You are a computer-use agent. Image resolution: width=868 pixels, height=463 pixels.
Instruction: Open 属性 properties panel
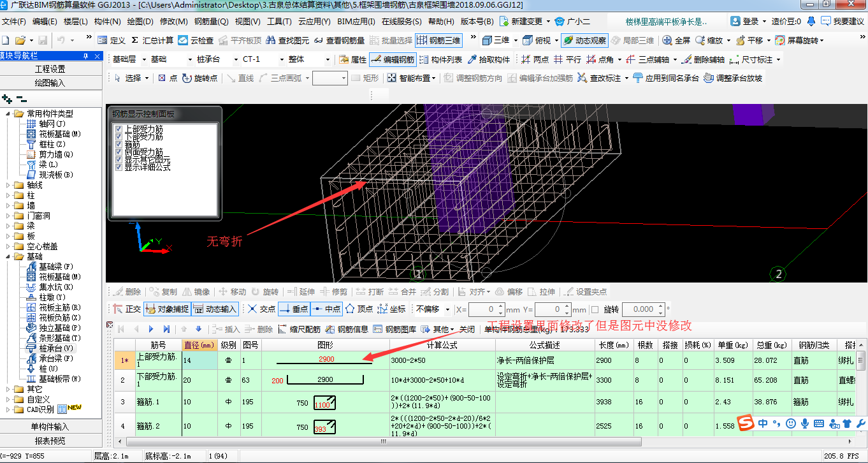coord(352,59)
